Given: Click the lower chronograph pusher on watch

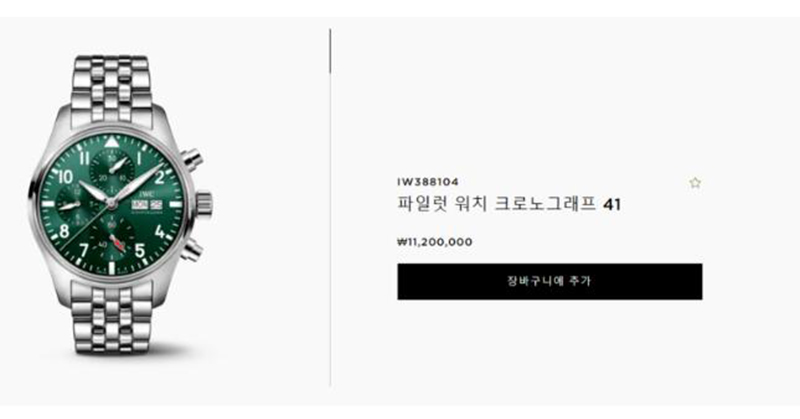Looking at the screenshot, I should (x=192, y=250).
